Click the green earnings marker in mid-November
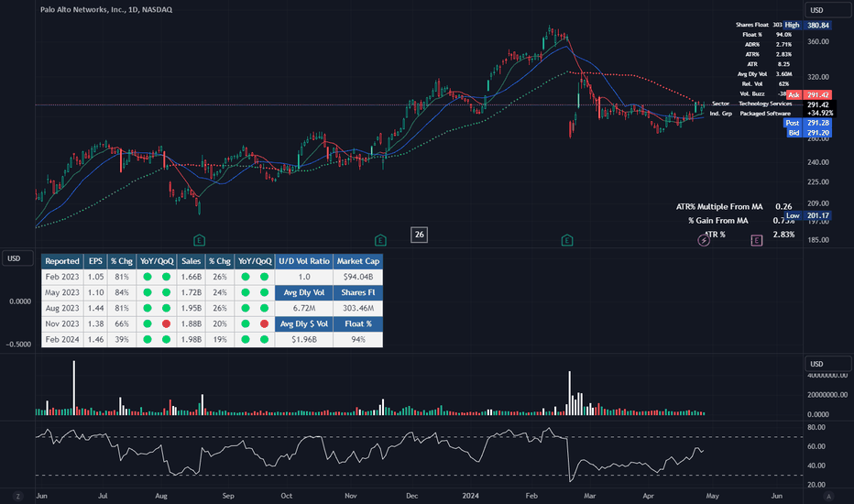The height and width of the screenshot is (504, 854). tap(380, 240)
